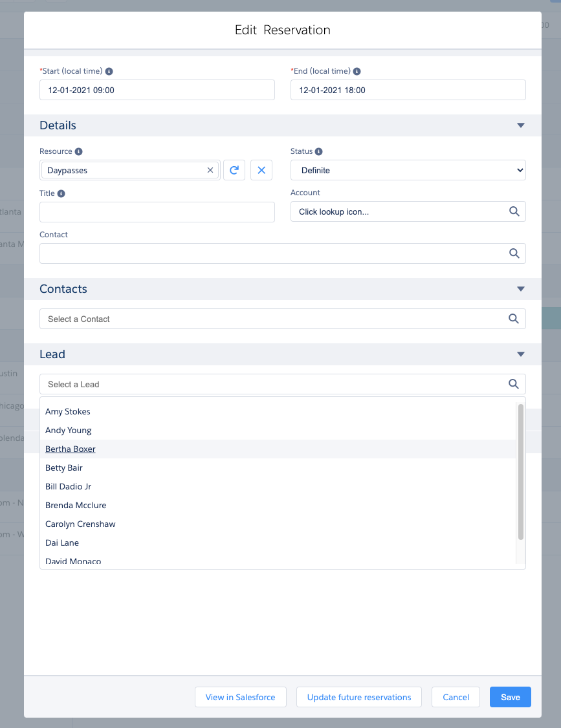Collapse the Lead section arrow
The image size is (561, 728).
tap(521, 354)
